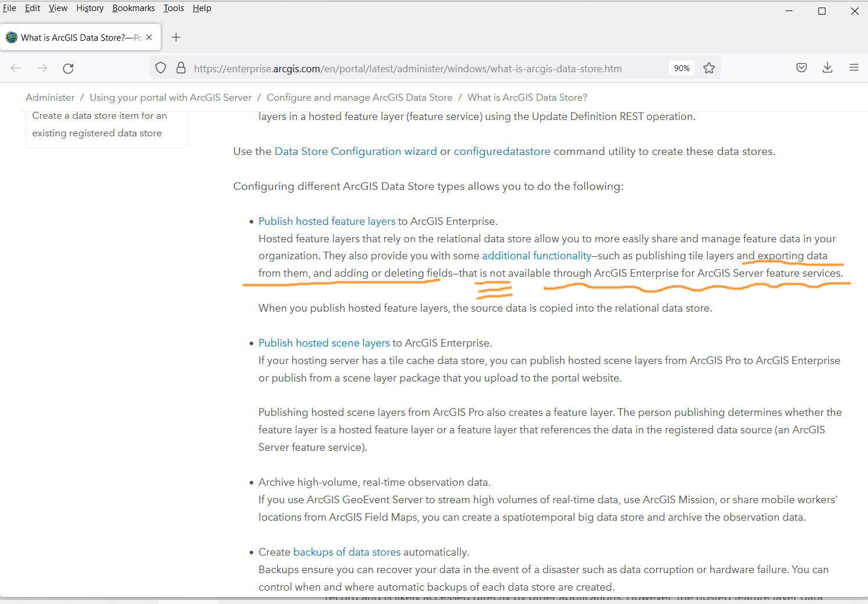The height and width of the screenshot is (604, 868).
Task: Click the text 'Archive high-volume, real-time observation data.'
Action: [374, 482]
